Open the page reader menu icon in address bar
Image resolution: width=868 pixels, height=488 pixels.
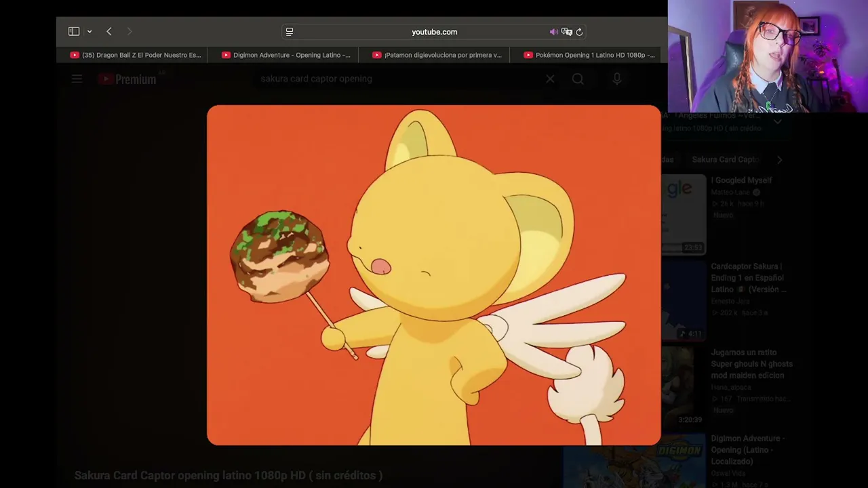point(290,31)
